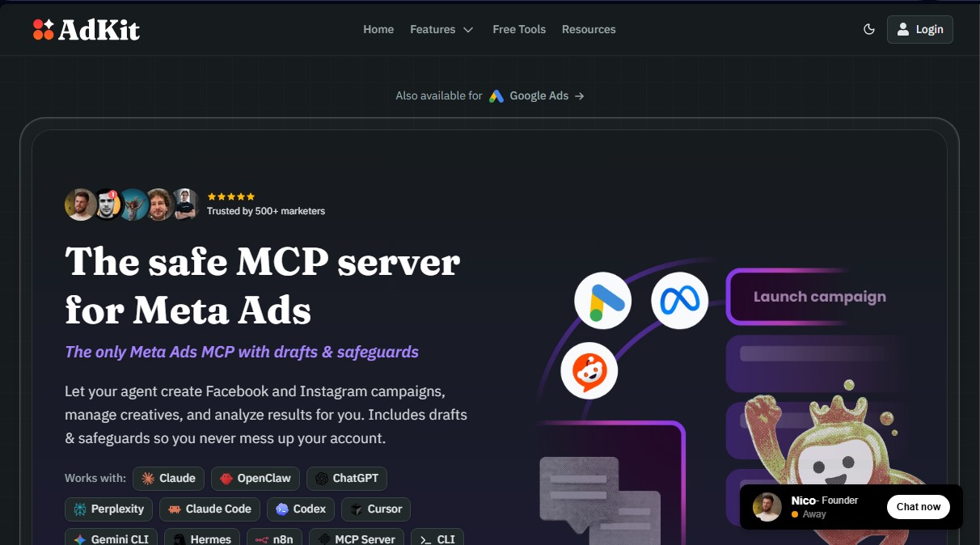This screenshot has width=980, height=545.
Task: Click the AdKit logo
Action: coord(87,30)
